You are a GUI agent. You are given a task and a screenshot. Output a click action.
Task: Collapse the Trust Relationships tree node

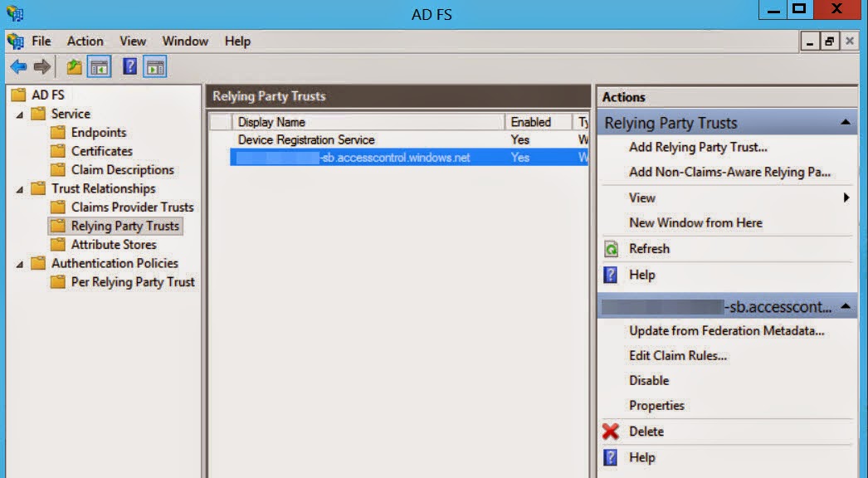tap(20, 189)
